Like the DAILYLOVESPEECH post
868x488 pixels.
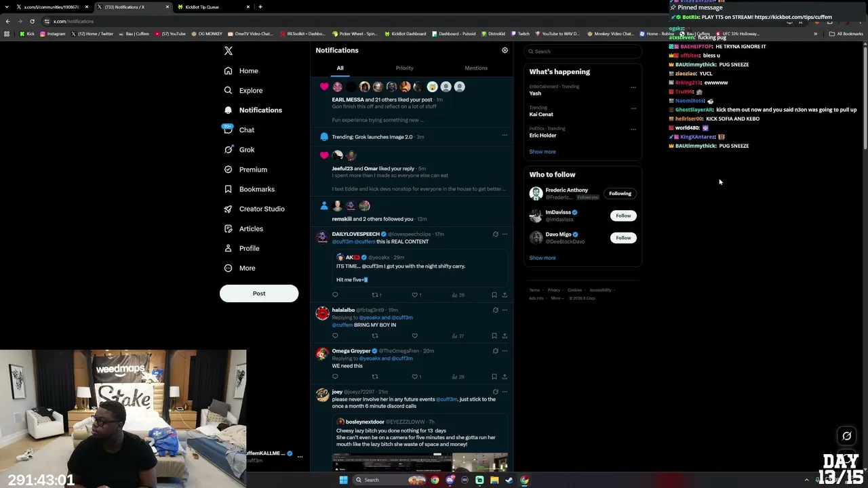[x=415, y=295]
